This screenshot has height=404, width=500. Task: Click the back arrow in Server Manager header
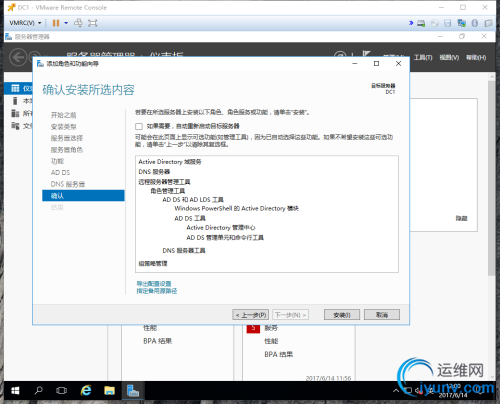18,57
